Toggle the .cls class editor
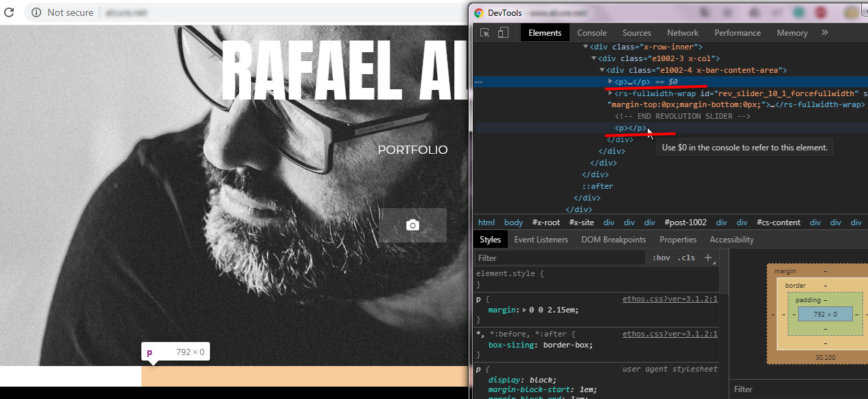The image size is (868, 399). pos(686,258)
